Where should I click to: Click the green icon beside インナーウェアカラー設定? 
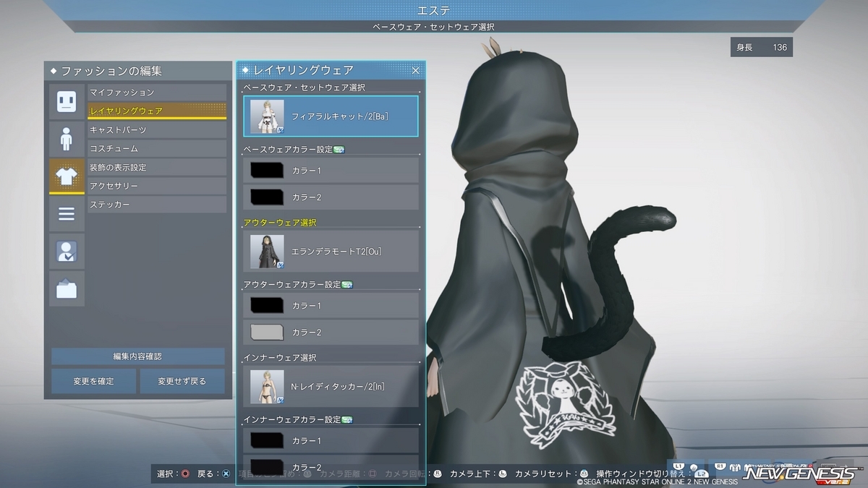coord(347,419)
